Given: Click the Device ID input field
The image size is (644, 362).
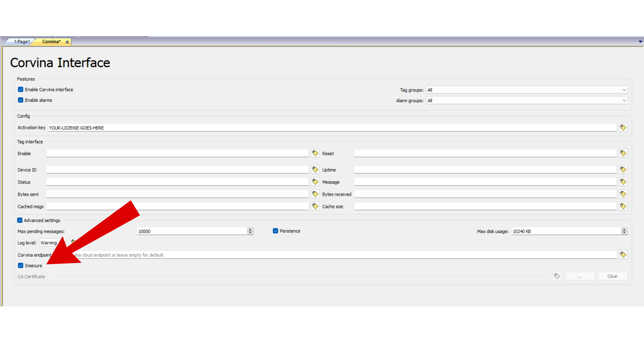Looking at the screenshot, I should coord(178,170).
